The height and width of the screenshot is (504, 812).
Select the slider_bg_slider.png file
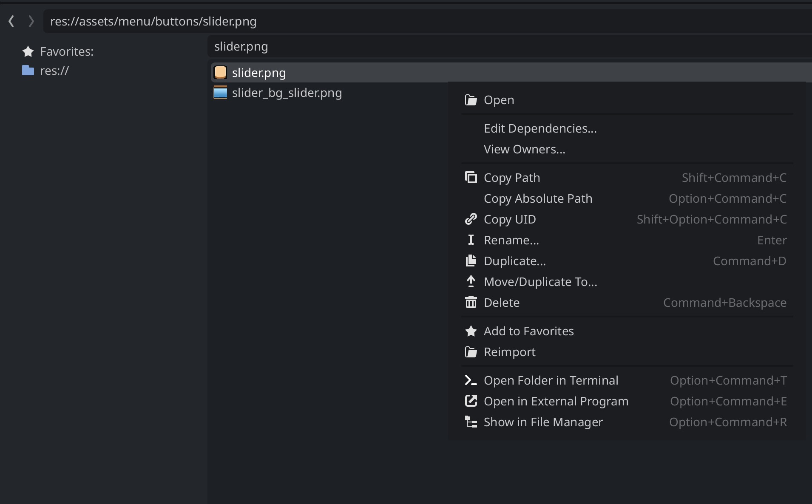pyautogui.click(x=287, y=93)
